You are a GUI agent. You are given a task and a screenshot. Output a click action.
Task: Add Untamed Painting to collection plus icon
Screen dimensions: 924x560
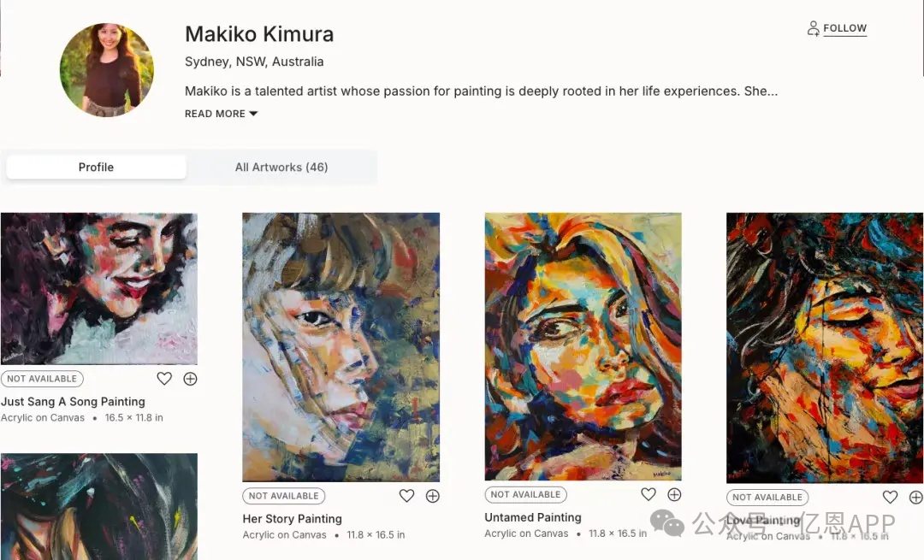[674, 494]
